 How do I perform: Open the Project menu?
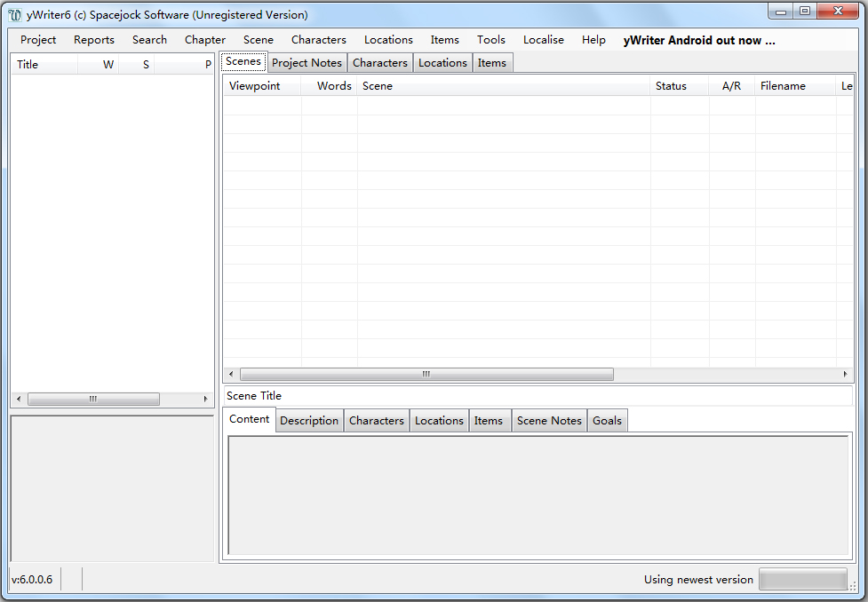tap(37, 39)
